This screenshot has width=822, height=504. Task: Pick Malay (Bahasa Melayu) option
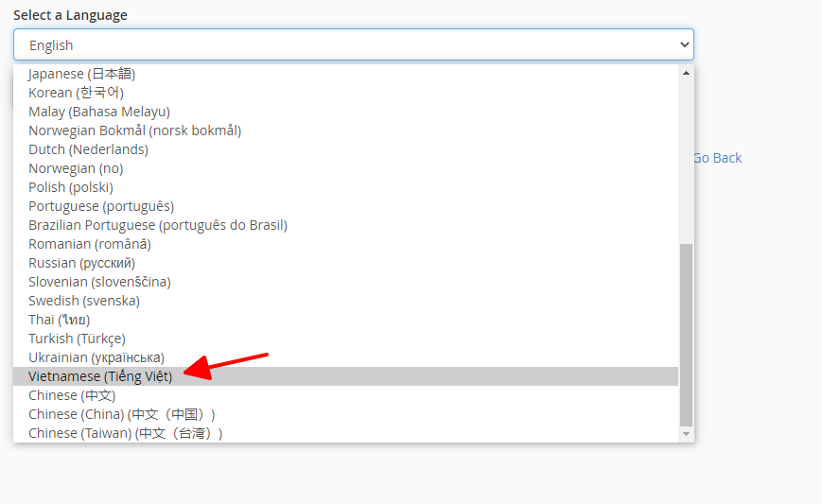[x=98, y=112]
